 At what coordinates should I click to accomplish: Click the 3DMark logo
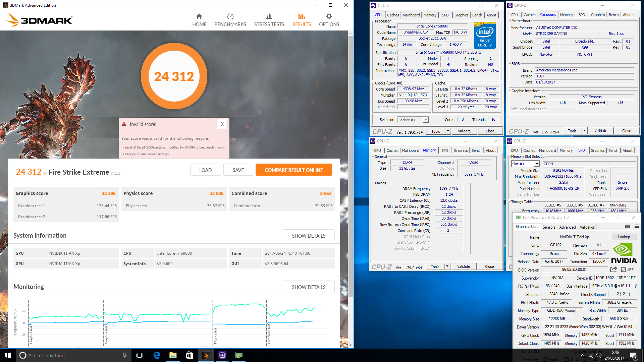[40, 20]
